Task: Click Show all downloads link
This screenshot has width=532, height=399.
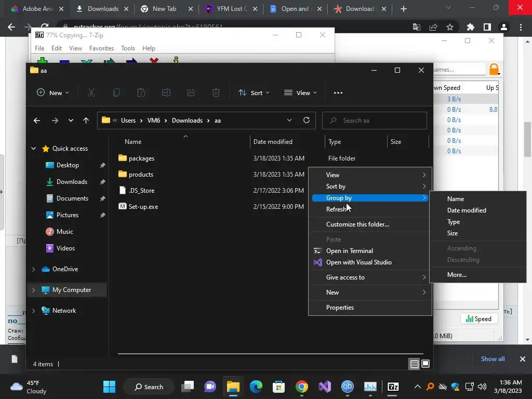Action: click(493, 359)
